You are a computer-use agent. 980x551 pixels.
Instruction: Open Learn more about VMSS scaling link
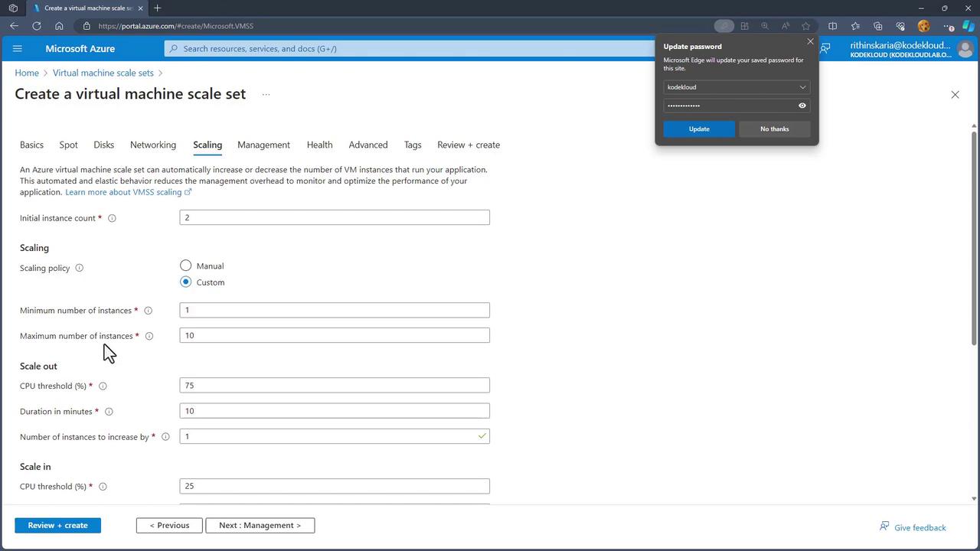128,192
